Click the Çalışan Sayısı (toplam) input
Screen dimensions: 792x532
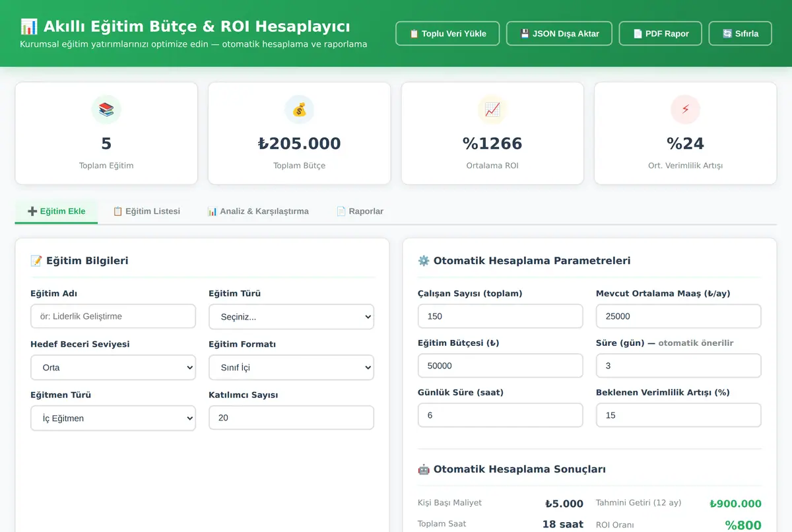coord(500,316)
